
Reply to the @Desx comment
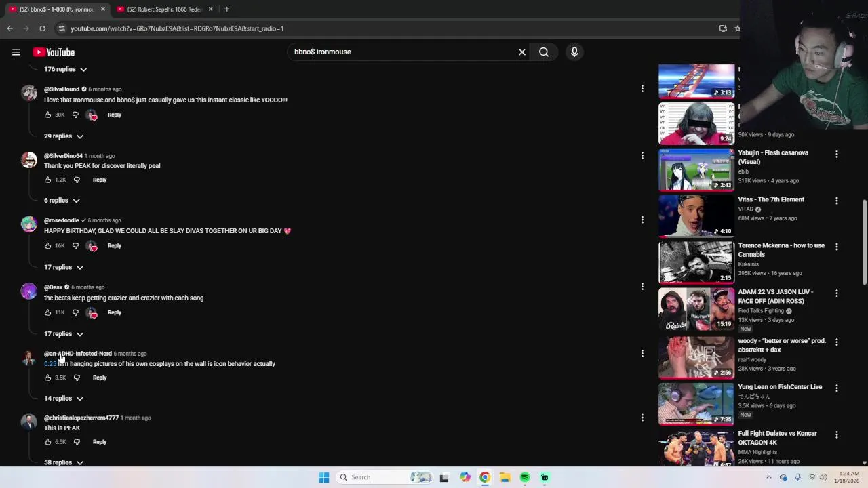click(x=114, y=312)
